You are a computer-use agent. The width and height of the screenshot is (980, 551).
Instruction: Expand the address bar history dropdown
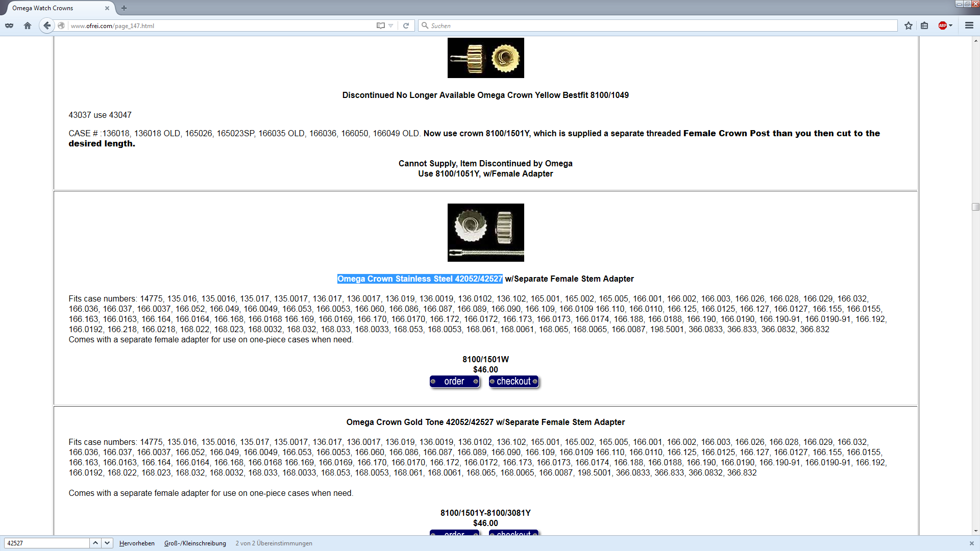391,26
